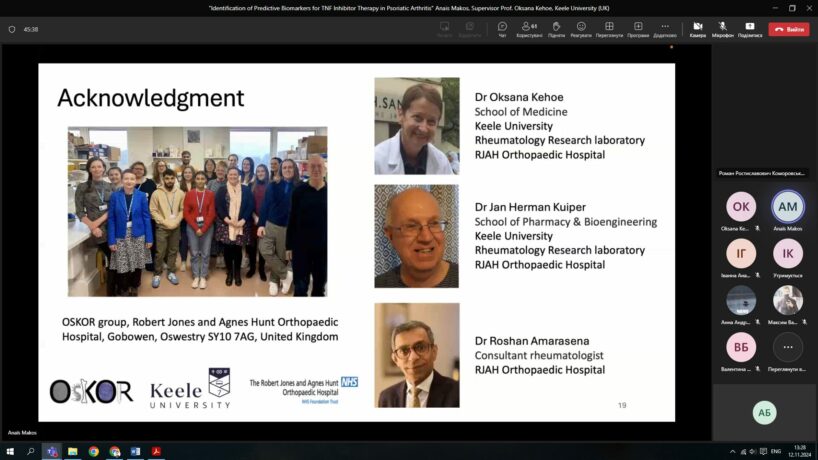
Task: Expand the More actions menu
Action: [x=665, y=28]
